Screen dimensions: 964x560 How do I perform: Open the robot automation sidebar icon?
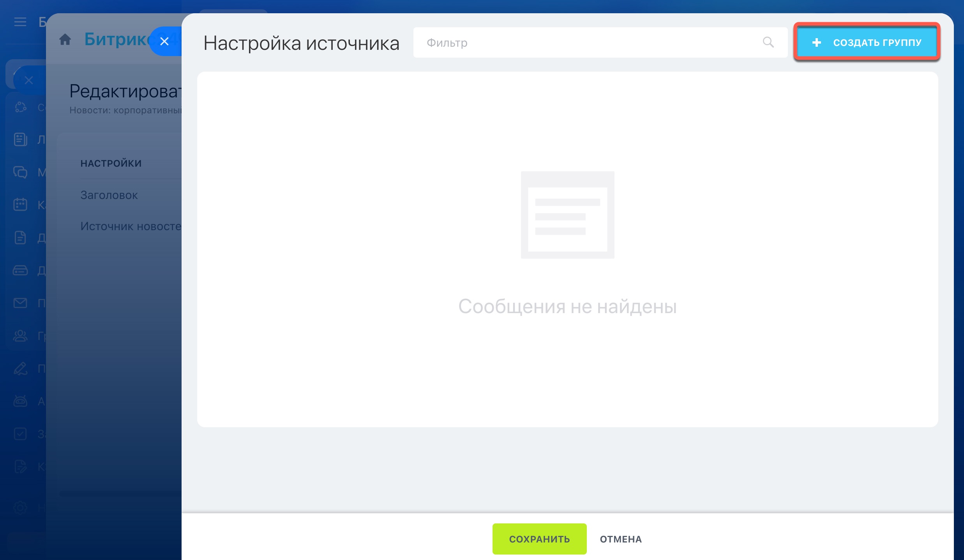pos(20,401)
